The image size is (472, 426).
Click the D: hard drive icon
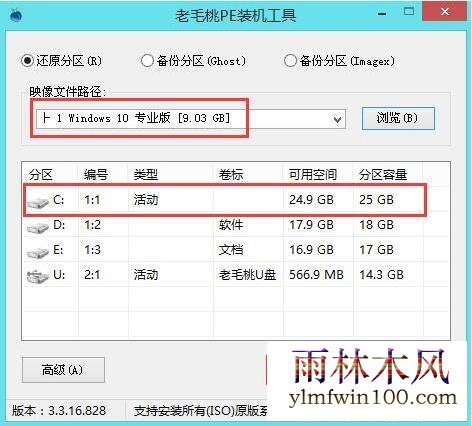point(38,227)
